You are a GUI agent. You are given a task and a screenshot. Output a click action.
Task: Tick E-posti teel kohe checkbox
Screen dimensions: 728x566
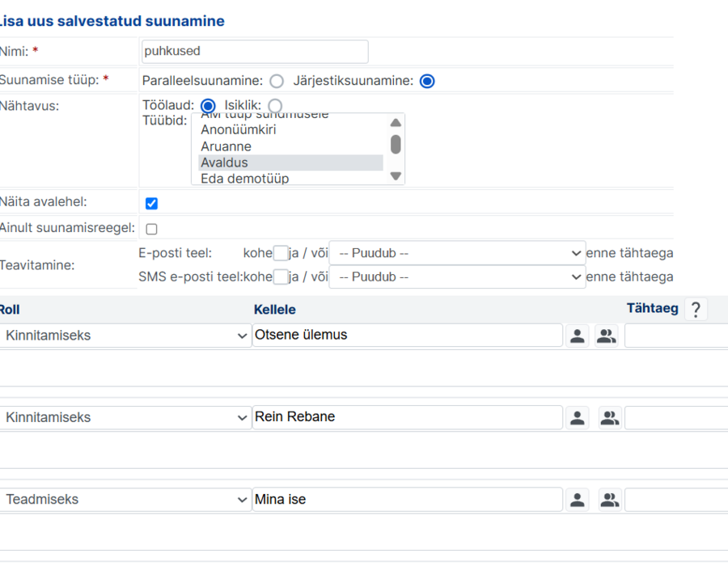281,253
